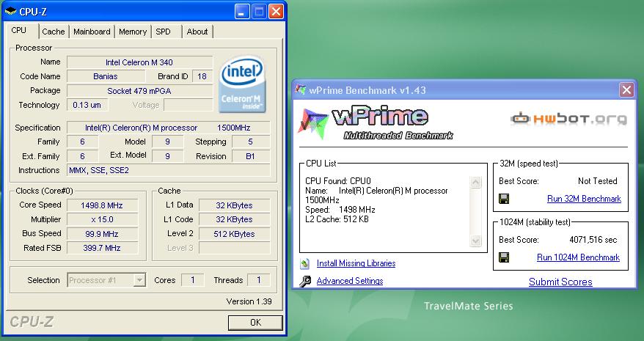Click the Threads count value '1'
The image size is (644, 341).
259,280
